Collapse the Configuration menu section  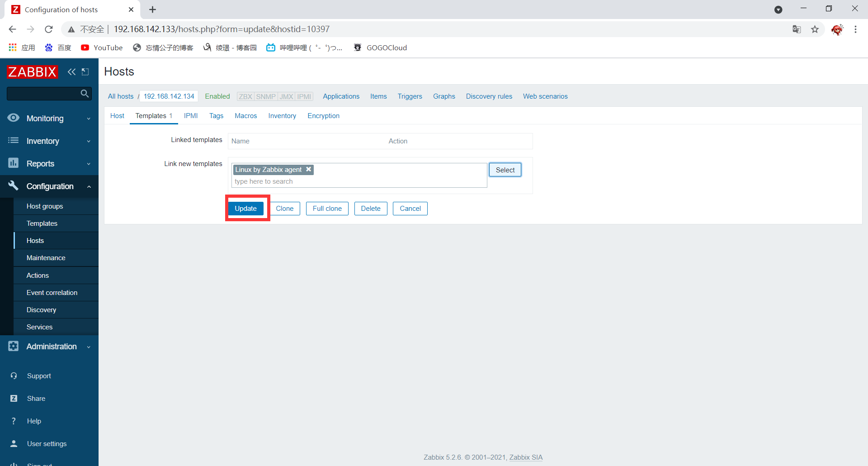[x=89, y=186]
